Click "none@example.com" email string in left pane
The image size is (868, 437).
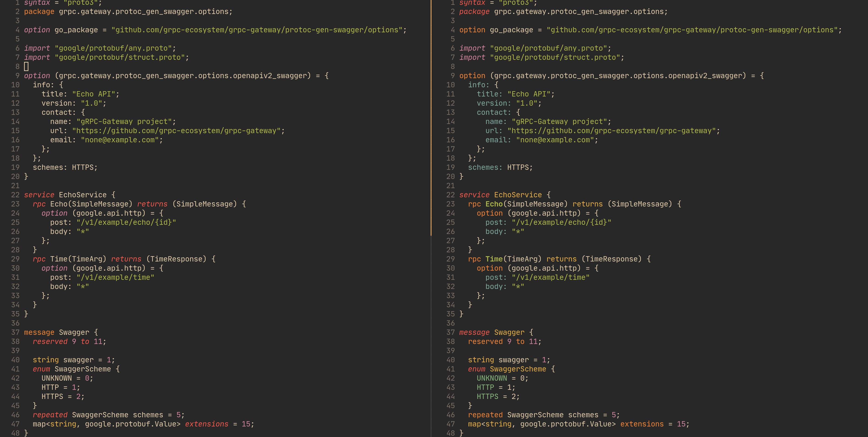pyautogui.click(x=120, y=140)
